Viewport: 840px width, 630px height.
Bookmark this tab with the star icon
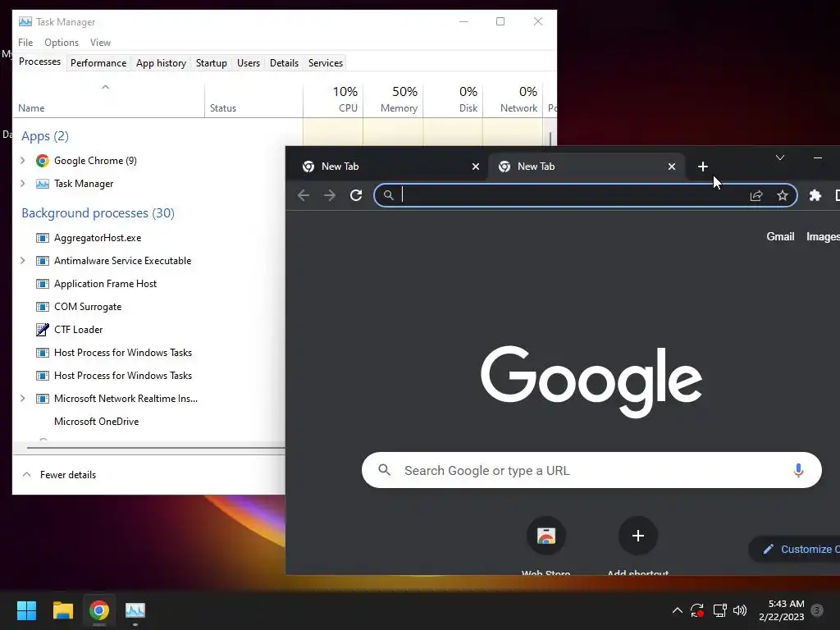tap(782, 195)
